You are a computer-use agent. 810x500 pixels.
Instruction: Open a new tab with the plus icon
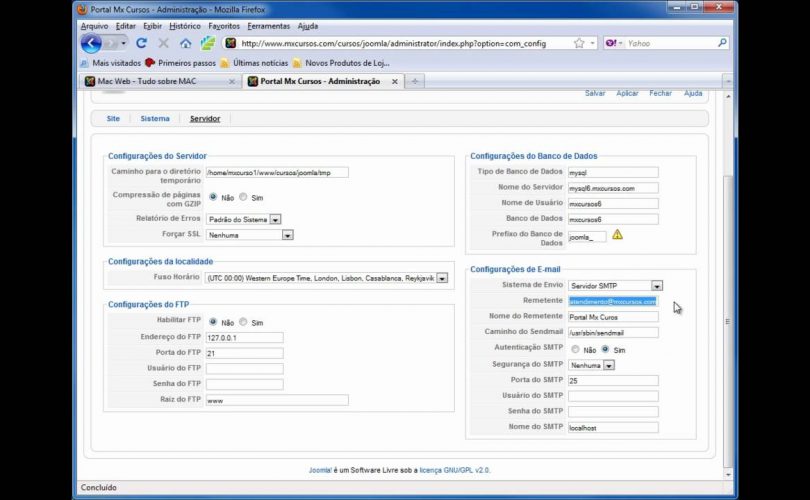tap(414, 81)
